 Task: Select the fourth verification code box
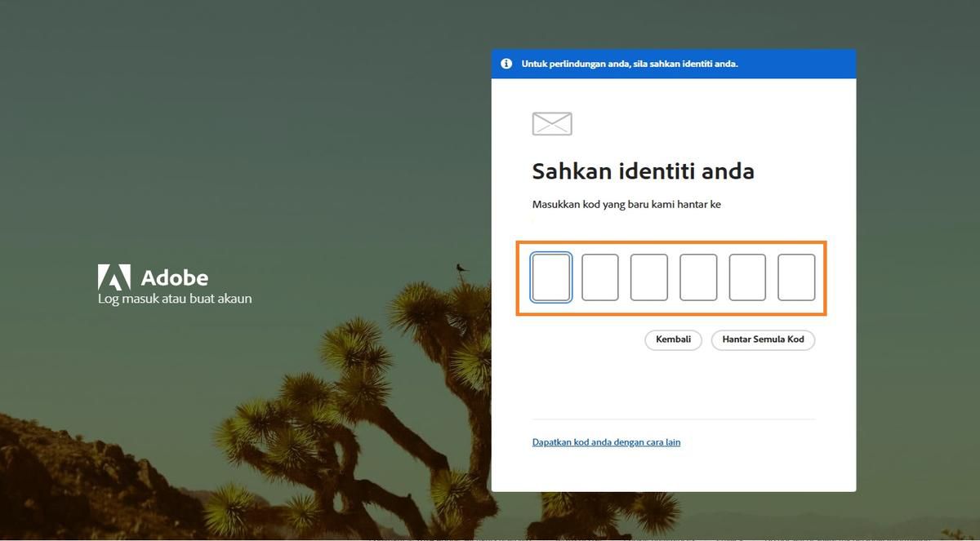click(698, 277)
